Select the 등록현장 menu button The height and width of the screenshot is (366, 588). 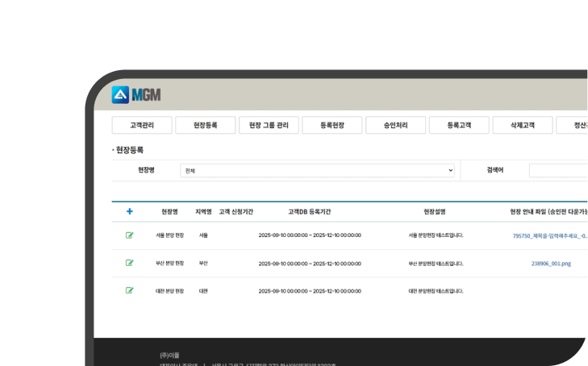(x=332, y=126)
